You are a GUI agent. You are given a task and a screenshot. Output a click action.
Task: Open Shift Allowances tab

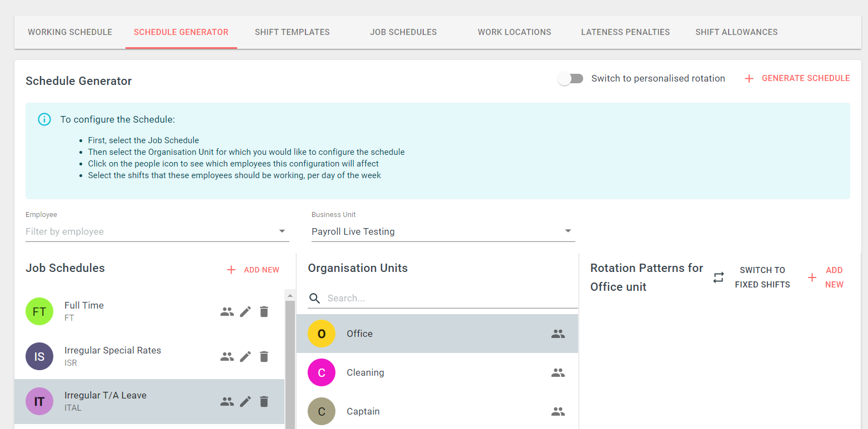coord(736,32)
